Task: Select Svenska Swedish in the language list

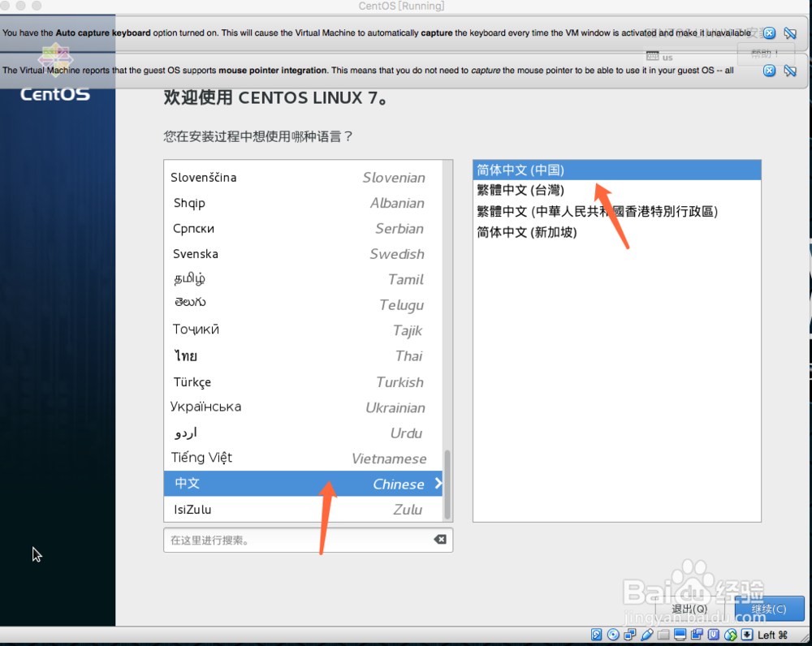Action: (303, 254)
